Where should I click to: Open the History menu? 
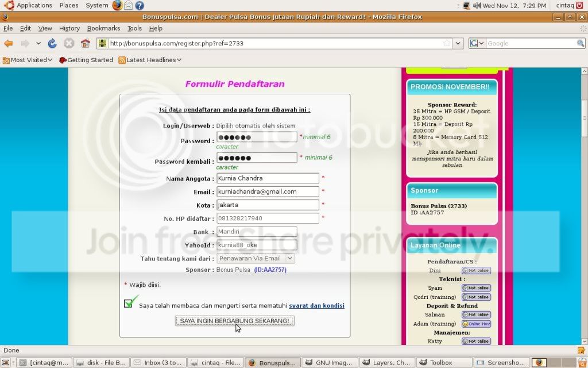69,28
